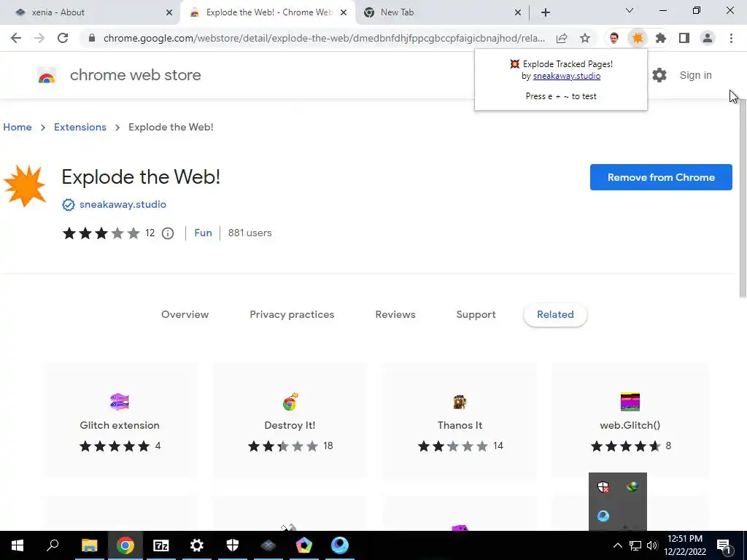Open web store settings gear

coord(659,75)
